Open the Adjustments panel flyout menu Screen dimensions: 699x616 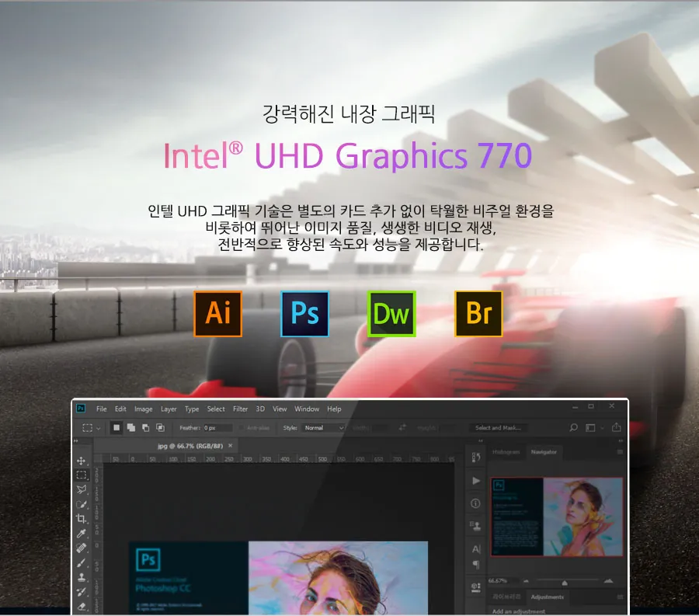[620, 597]
